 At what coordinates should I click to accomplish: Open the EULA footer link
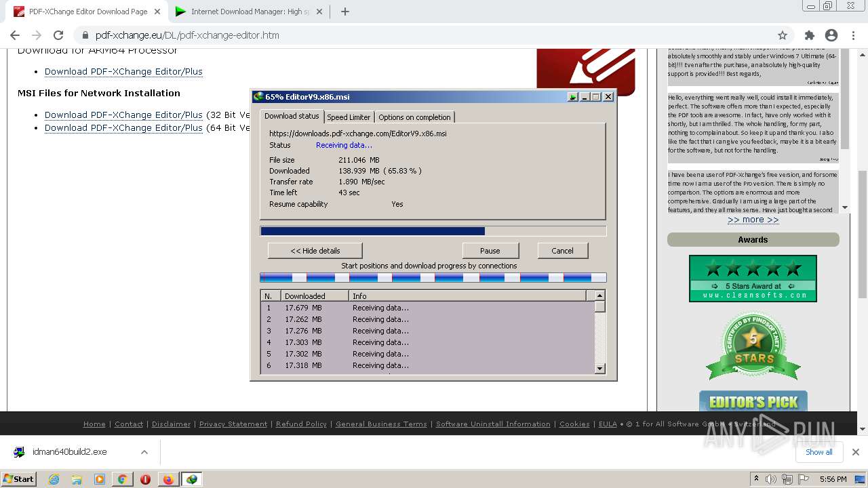click(x=608, y=424)
